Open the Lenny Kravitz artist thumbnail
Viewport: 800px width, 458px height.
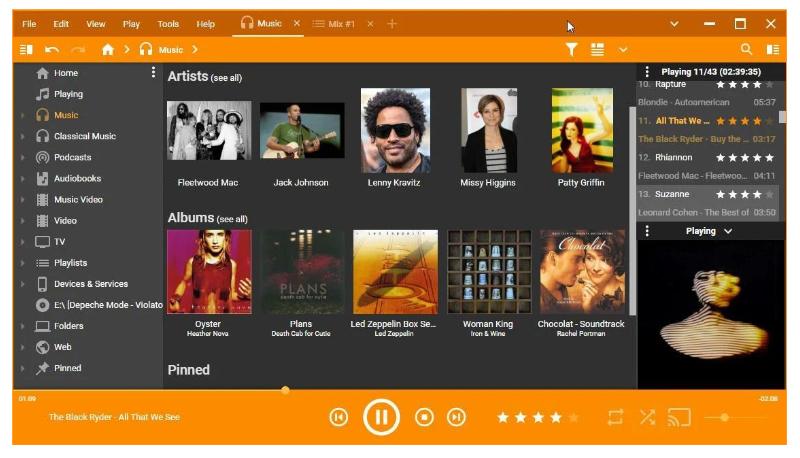[x=395, y=131]
